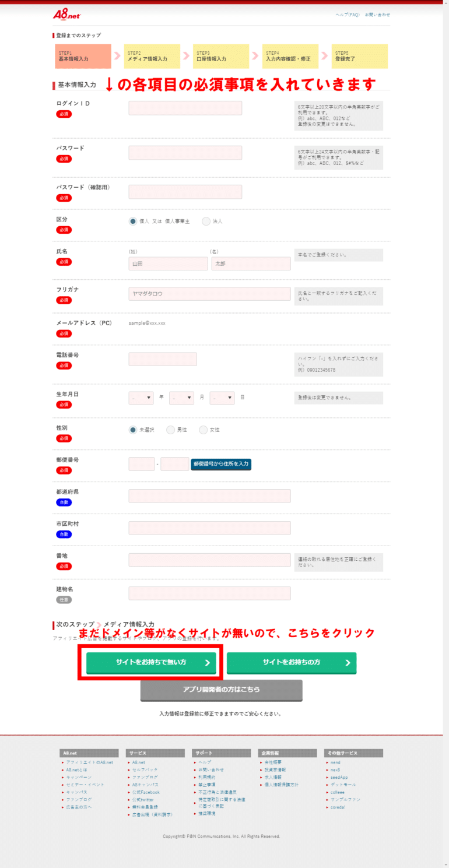The width and height of the screenshot is (449, 868).
Task: Select the 法人 radio button
Action: coord(206,222)
